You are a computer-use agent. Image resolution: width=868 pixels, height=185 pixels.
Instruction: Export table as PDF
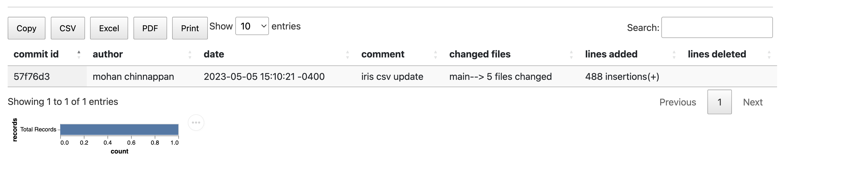tap(150, 28)
